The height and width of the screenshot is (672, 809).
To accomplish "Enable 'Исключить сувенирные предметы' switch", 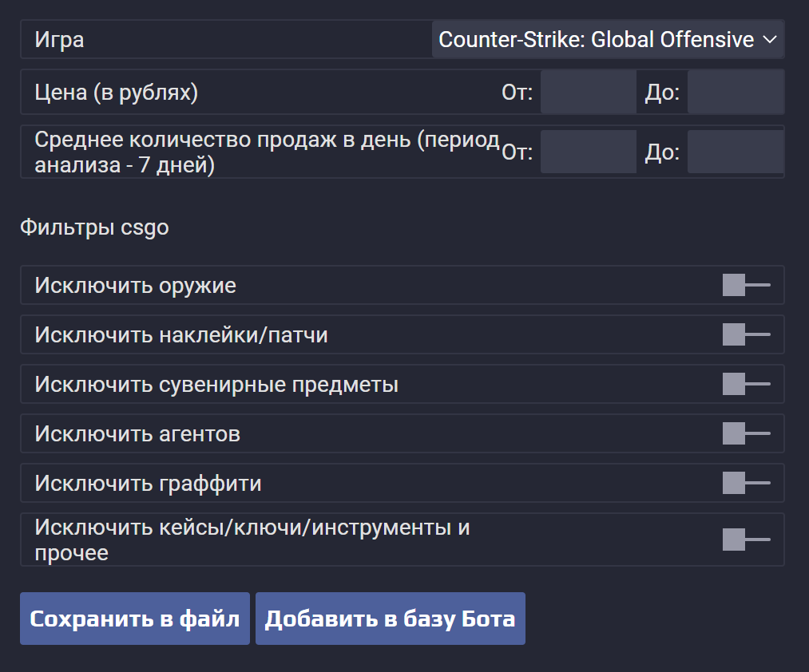I will click(x=746, y=384).
